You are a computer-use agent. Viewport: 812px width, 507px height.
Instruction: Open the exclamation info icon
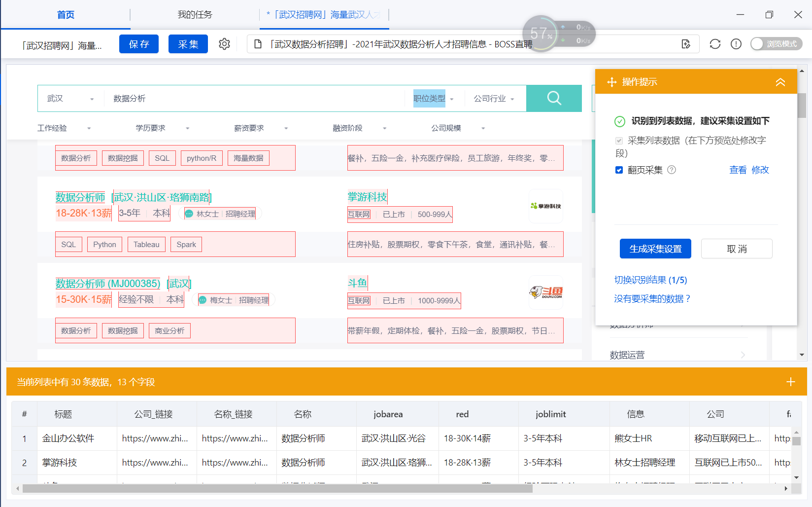tap(736, 44)
